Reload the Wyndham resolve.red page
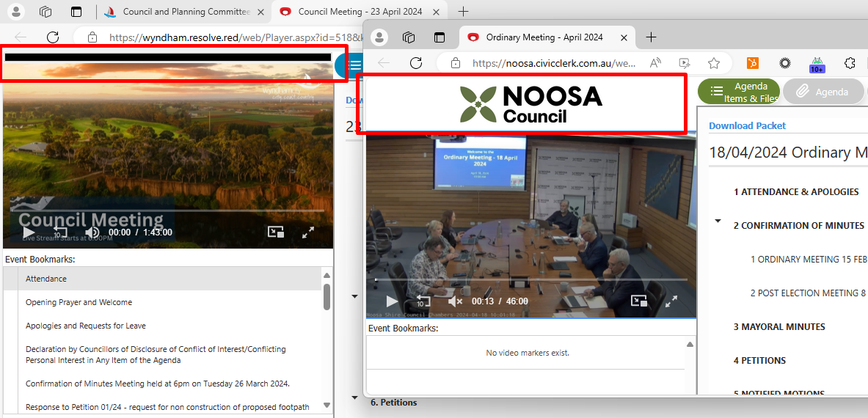The width and height of the screenshot is (868, 418). click(53, 37)
